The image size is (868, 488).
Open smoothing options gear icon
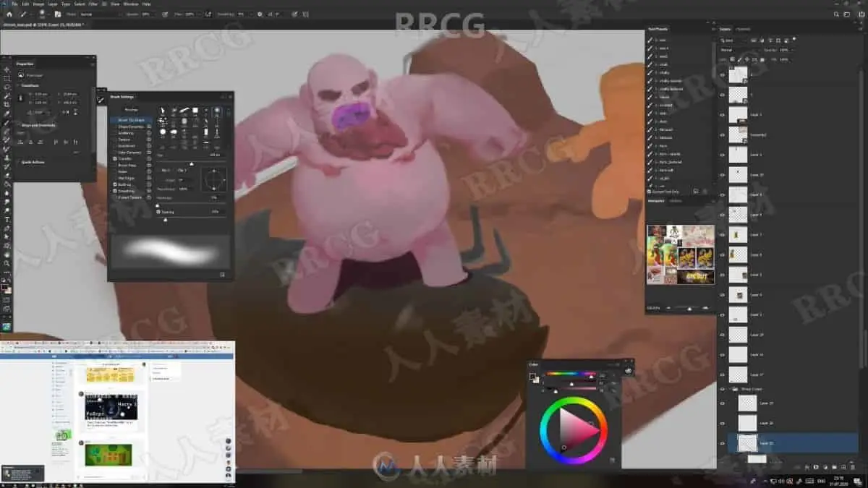click(x=260, y=14)
